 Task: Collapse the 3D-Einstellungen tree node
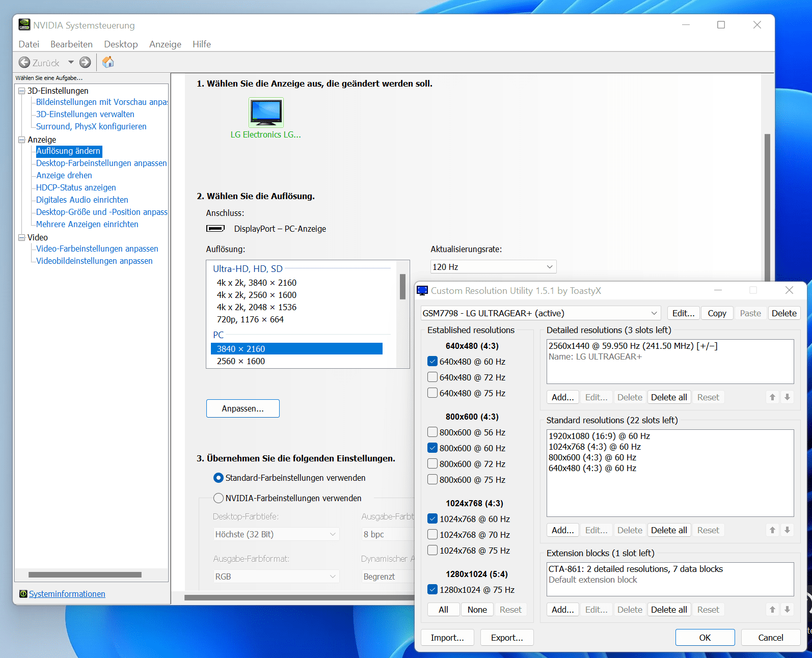(22, 91)
